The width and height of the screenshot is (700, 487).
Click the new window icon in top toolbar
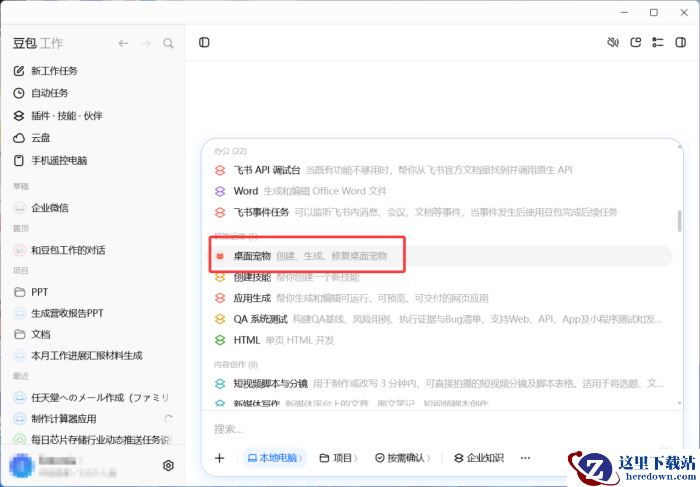pos(635,42)
